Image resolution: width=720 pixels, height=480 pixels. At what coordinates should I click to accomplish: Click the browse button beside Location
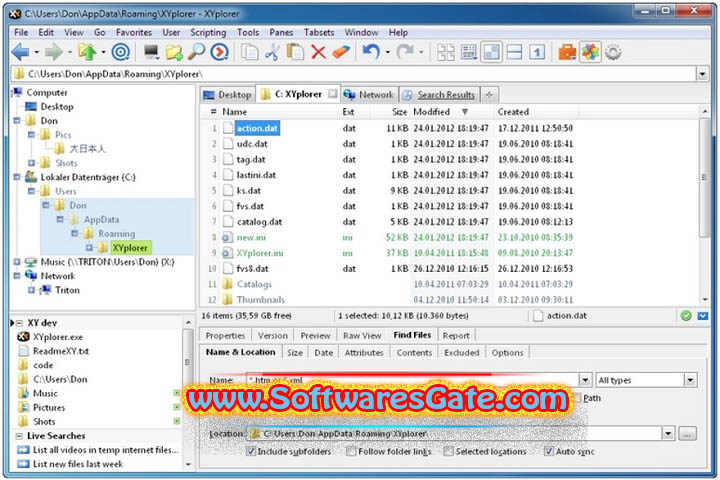click(687, 434)
